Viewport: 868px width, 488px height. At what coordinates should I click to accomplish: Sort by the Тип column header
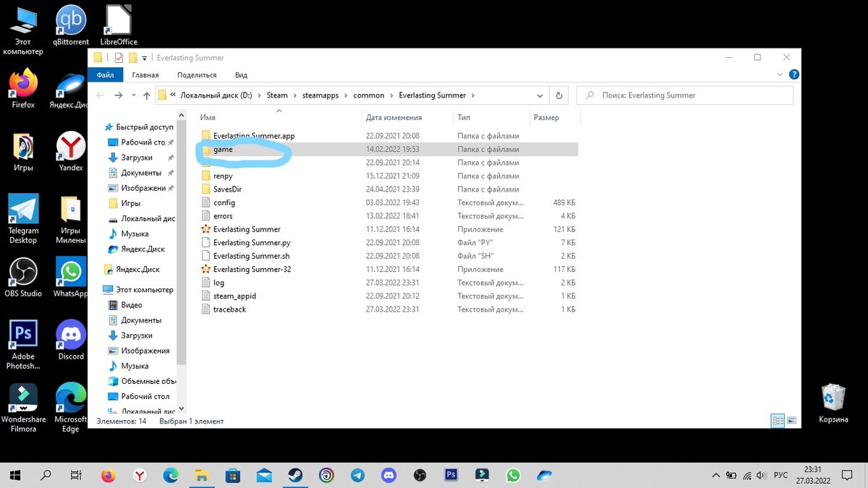pyautogui.click(x=491, y=117)
